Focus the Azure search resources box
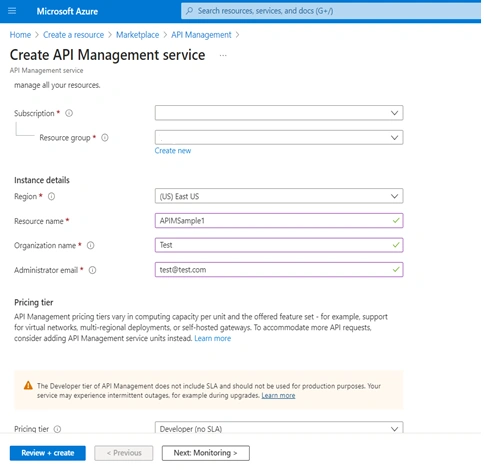484x470 pixels. tap(331, 11)
